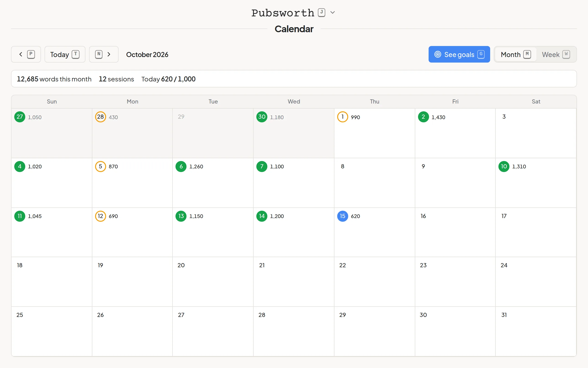Open the October 18 day cell
This screenshot has width=588, height=368.
(x=51, y=282)
